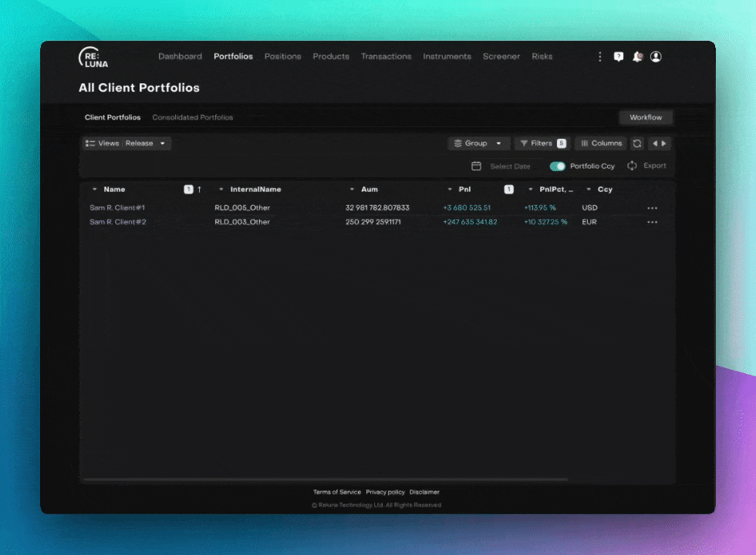The image size is (756, 555).
Task: Open notifications bell icon
Action: pos(637,57)
